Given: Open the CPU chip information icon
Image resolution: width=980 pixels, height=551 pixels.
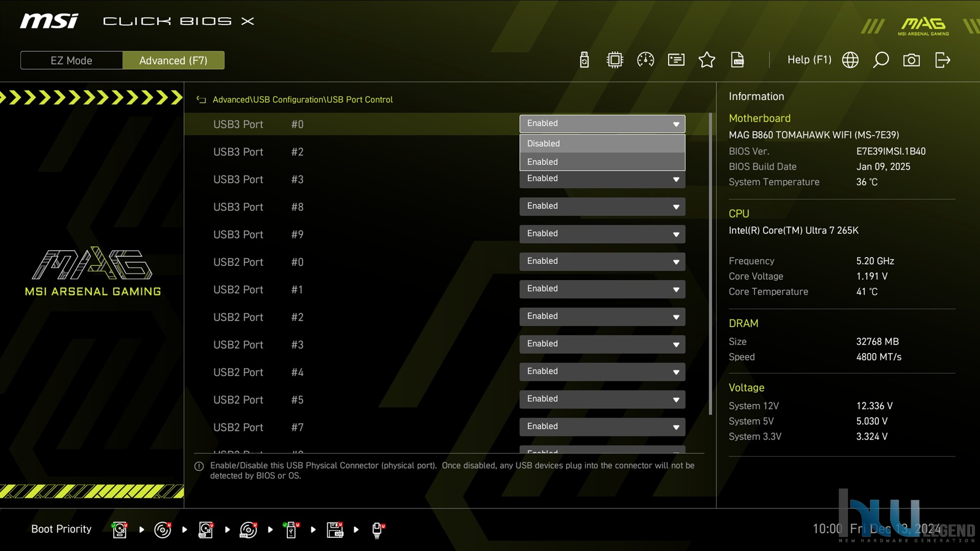Looking at the screenshot, I should [x=615, y=60].
